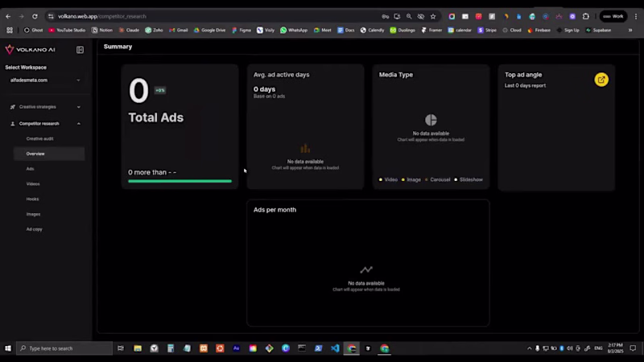Open Visual Studio Code from taskbar
Image resolution: width=644 pixels, height=362 pixels.
click(335, 348)
